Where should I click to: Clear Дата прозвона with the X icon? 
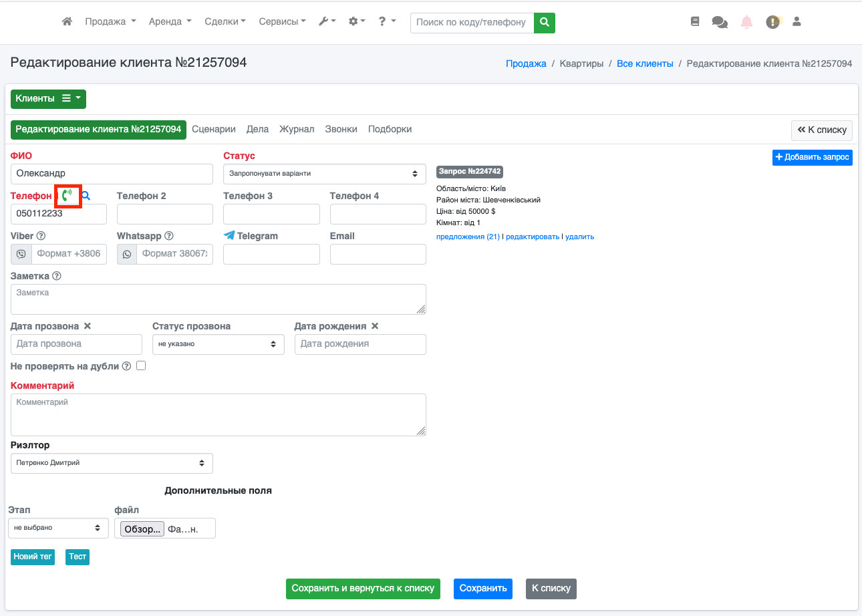(88, 326)
